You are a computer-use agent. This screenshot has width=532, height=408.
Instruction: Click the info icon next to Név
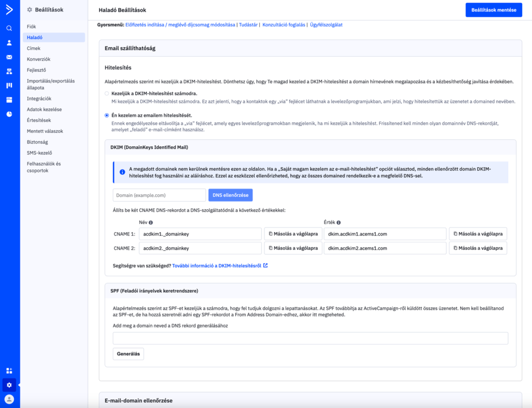[151, 222]
